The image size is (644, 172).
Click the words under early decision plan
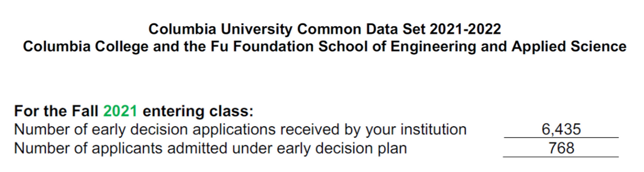point(319,148)
